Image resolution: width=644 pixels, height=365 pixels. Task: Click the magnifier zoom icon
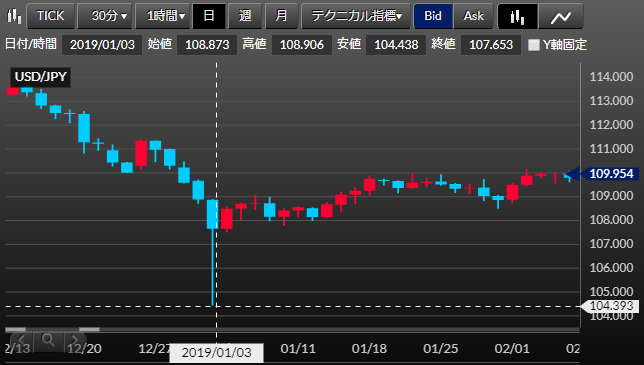click(48, 340)
